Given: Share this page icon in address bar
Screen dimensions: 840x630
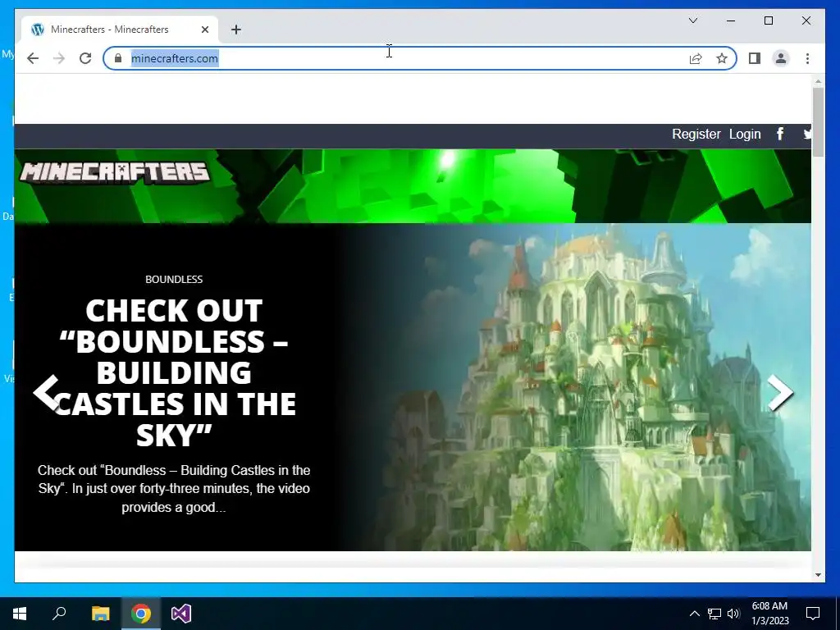Looking at the screenshot, I should [696, 58].
